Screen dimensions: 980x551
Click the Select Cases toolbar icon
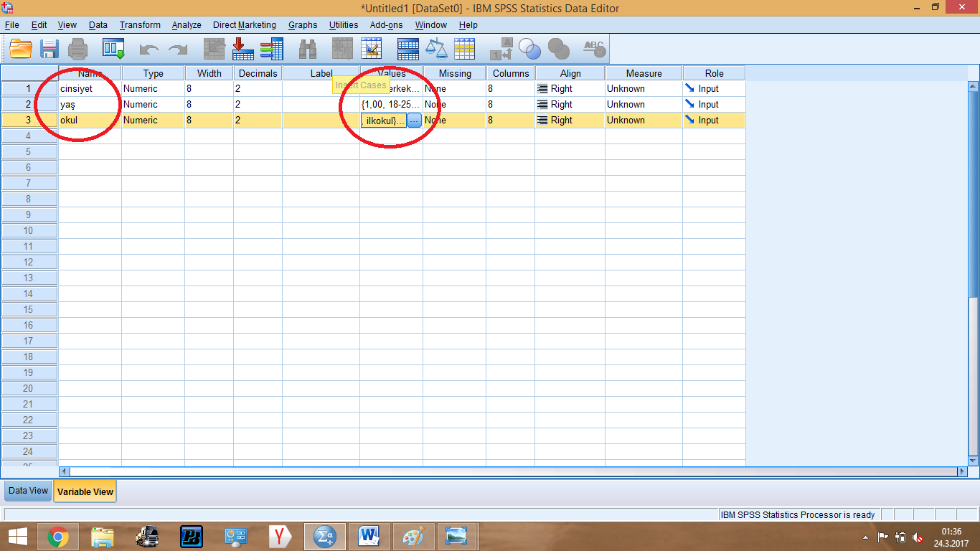(x=464, y=49)
